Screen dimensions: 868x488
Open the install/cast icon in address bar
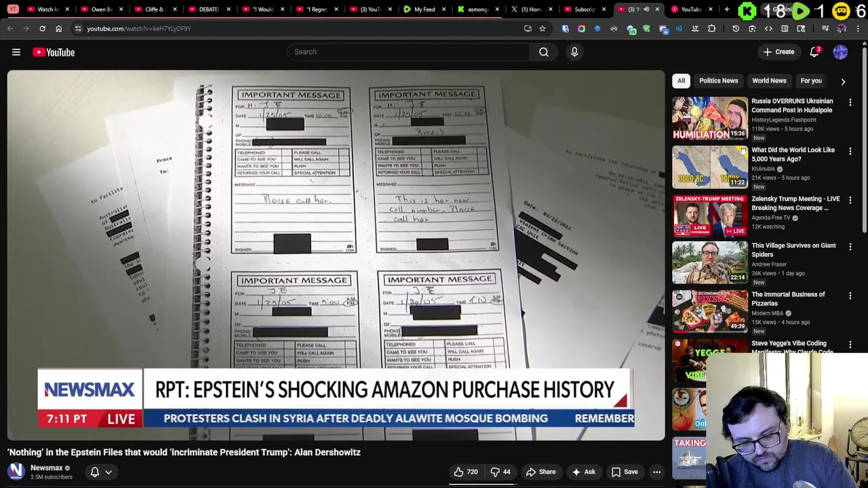(x=528, y=28)
